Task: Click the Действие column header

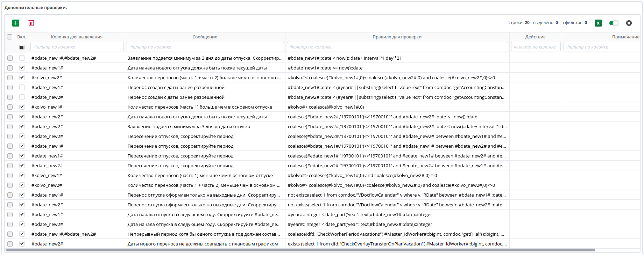Action: click(535, 37)
